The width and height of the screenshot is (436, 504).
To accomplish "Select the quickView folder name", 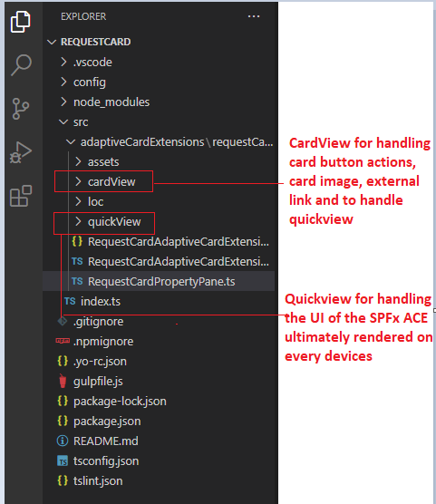I will point(114,222).
